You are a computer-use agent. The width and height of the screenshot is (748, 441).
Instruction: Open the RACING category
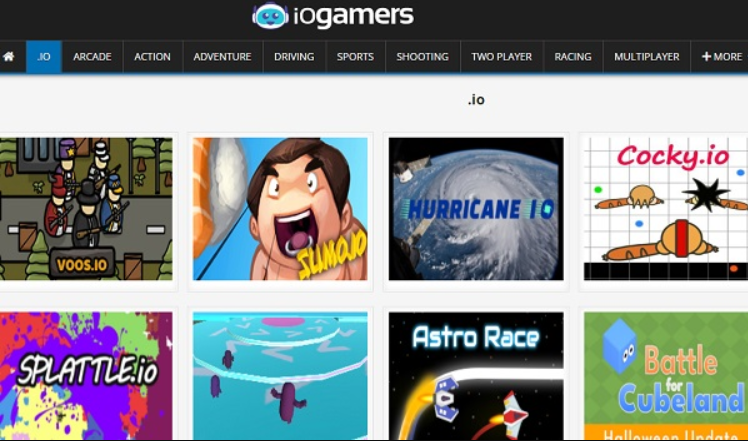573,57
